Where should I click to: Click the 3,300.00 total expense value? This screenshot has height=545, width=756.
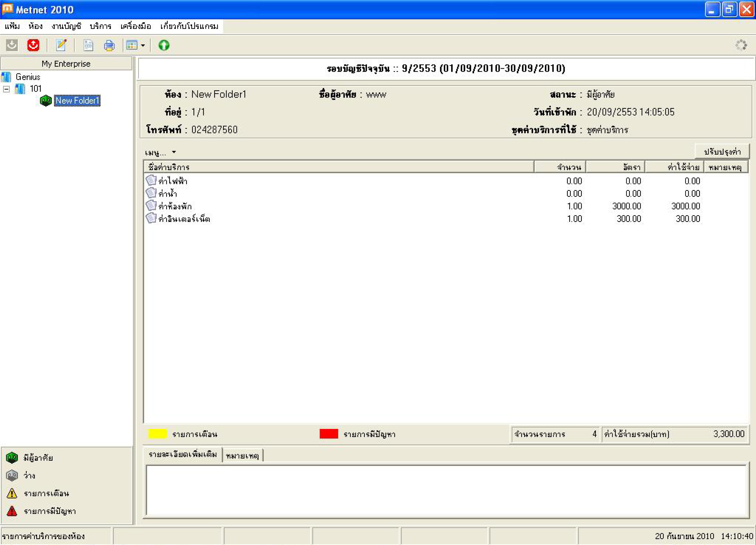pyautogui.click(x=729, y=434)
